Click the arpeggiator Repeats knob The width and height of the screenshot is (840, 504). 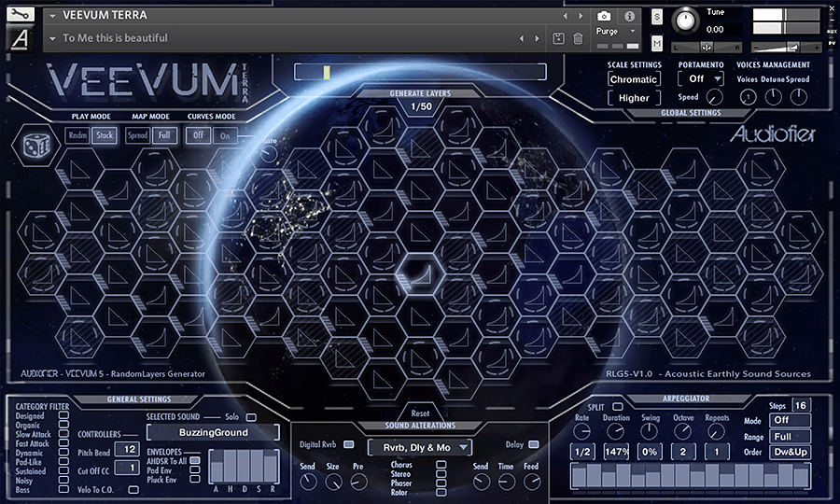click(x=716, y=431)
